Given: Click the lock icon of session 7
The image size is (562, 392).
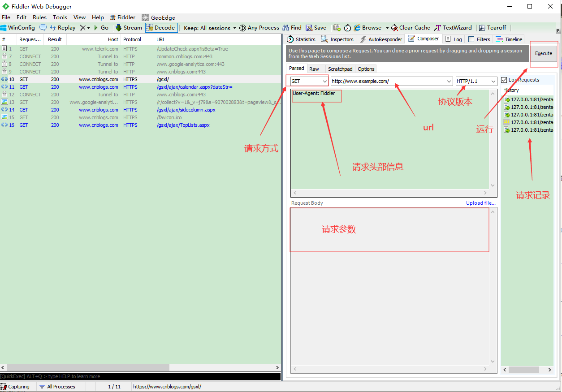Looking at the screenshot, I should [x=4, y=56].
